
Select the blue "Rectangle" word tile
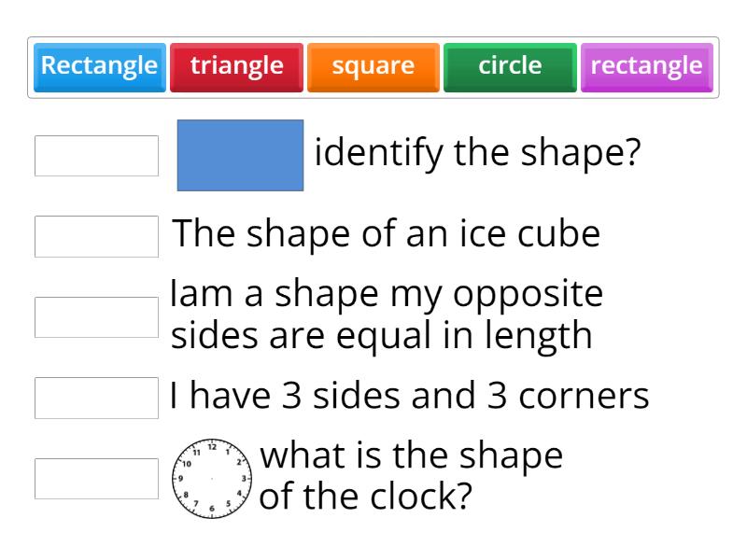(x=98, y=65)
